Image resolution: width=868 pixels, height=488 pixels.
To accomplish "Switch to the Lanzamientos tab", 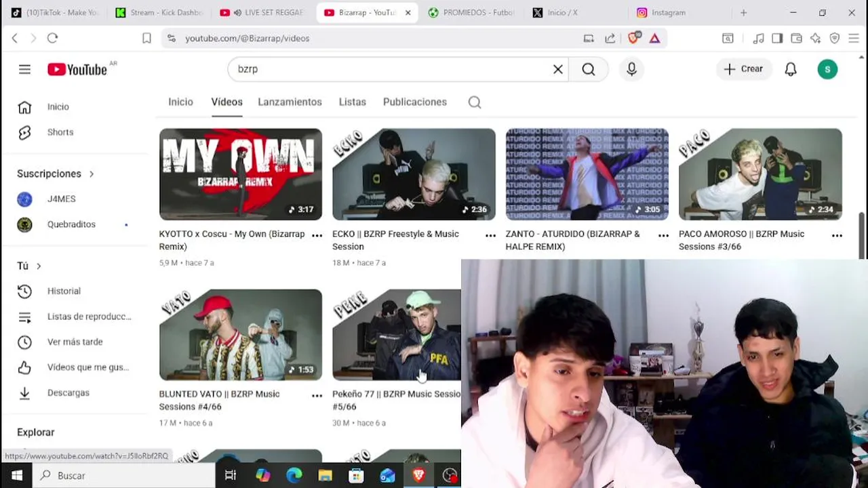I will pyautogui.click(x=290, y=102).
